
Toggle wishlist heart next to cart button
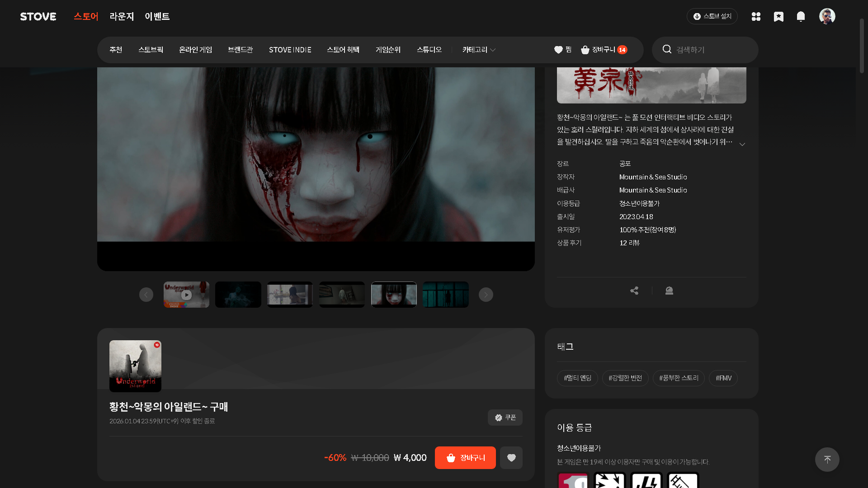click(511, 458)
